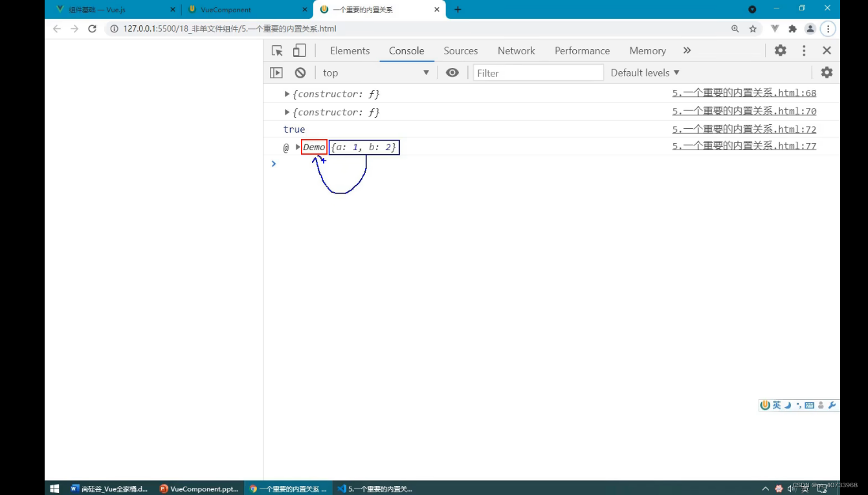This screenshot has height=495, width=868.
Task: Toggle the soft keyboard on the IME bar
Action: (x=809, y=405)
